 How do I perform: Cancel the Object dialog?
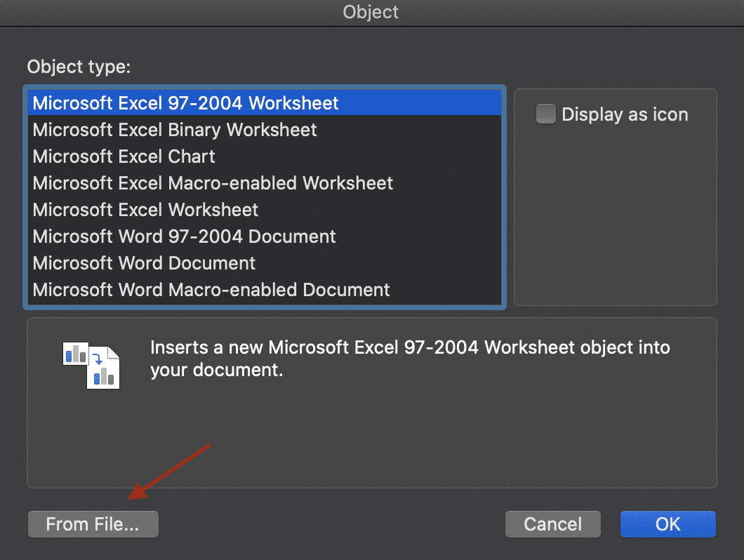pos(553,524)
